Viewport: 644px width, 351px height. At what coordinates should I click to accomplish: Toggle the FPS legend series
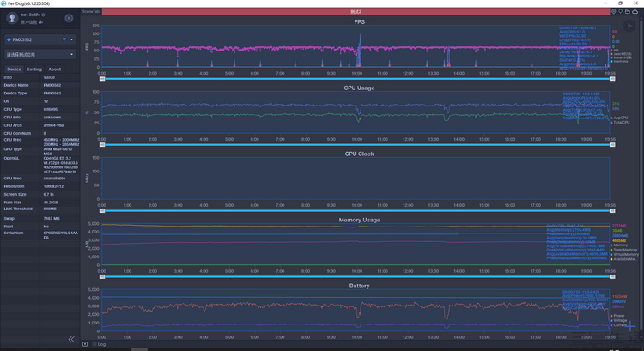[614, 50]
